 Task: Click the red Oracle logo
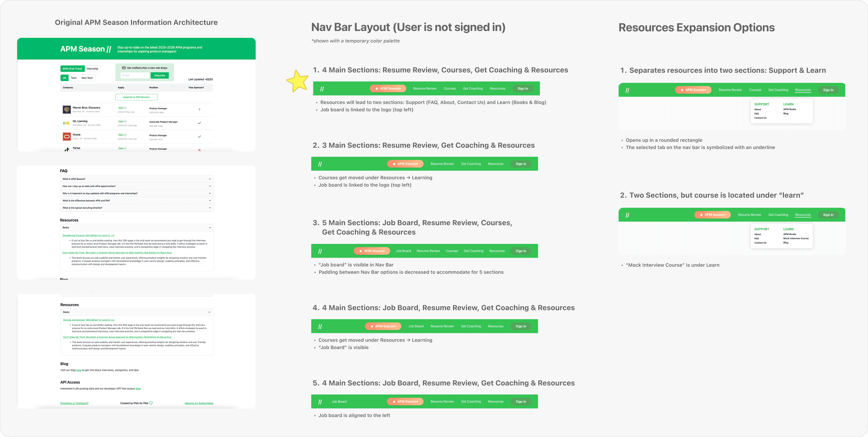coord(67,137)
